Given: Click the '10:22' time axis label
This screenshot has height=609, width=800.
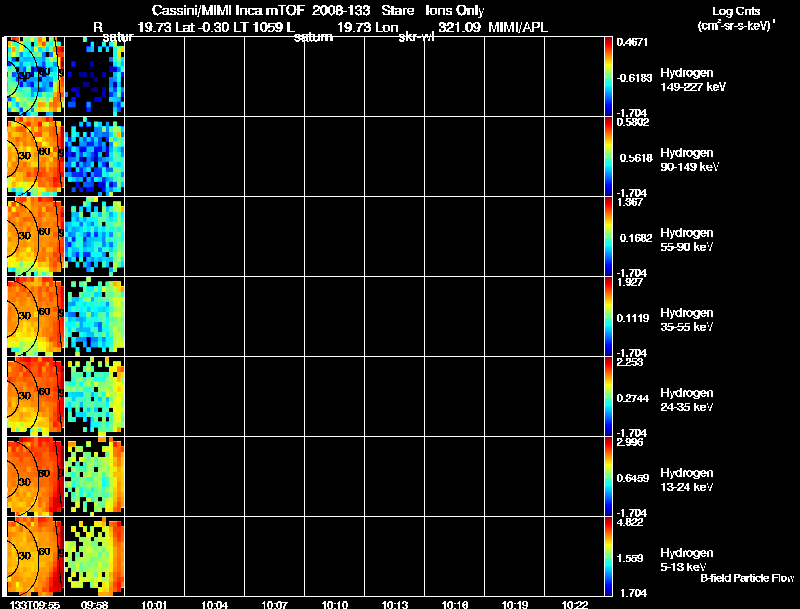Looking at the screenshot, I should [x=574, y=604].
